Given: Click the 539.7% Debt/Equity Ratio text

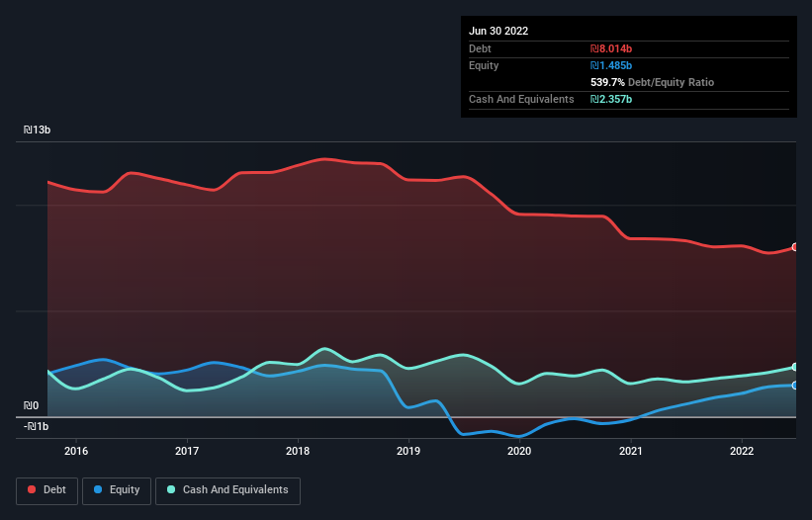Looking at the screenshot, I should coord(653,82).
